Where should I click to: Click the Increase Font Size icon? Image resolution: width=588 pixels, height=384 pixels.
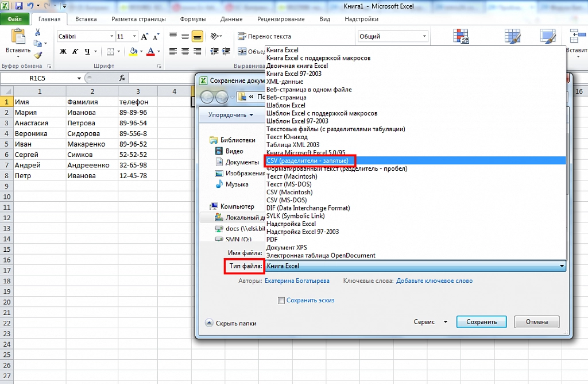[x=144, y=36]
